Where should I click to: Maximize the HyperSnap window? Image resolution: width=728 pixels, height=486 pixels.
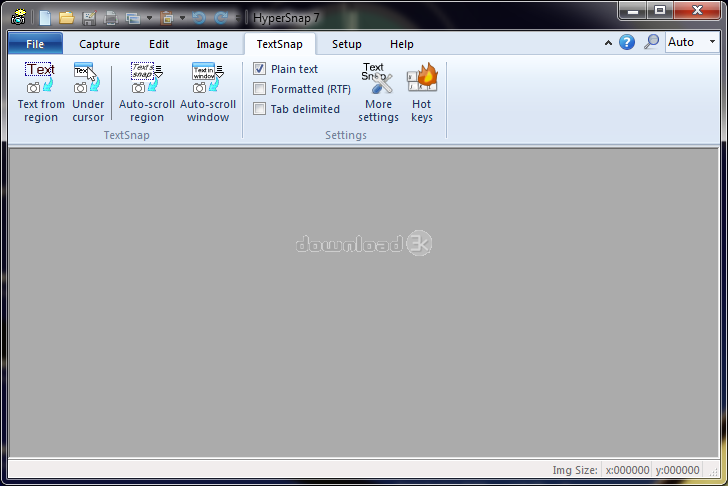tap(660, 10)
